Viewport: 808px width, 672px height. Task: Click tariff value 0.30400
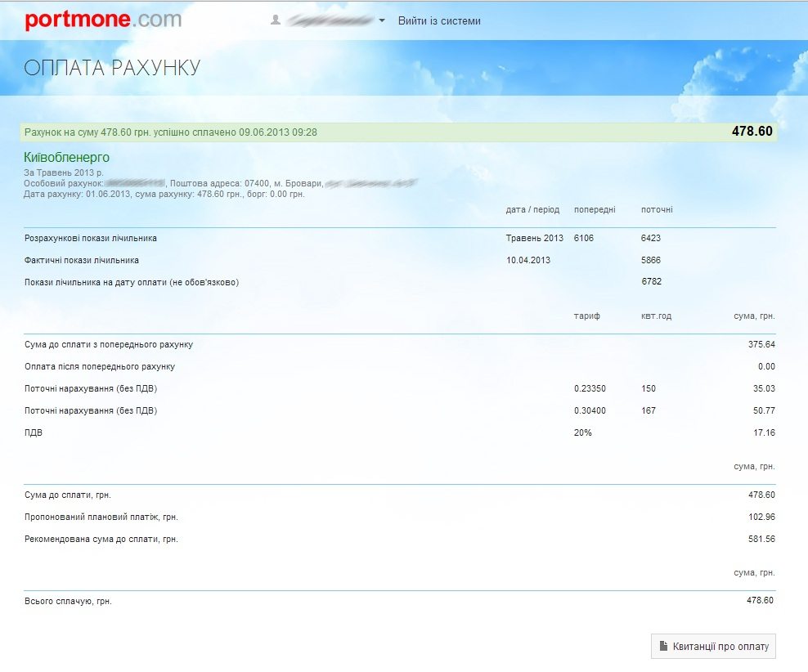coord(590,411)
